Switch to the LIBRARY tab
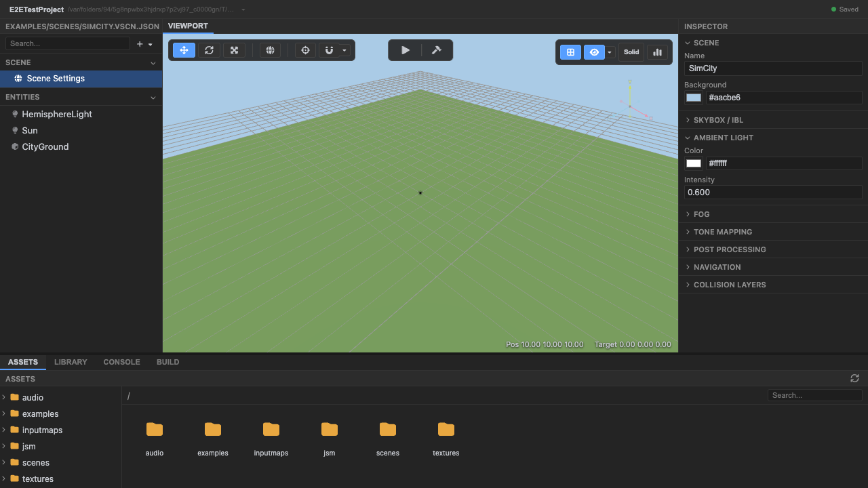Viewport: 868px width, 488px height. 71,362
